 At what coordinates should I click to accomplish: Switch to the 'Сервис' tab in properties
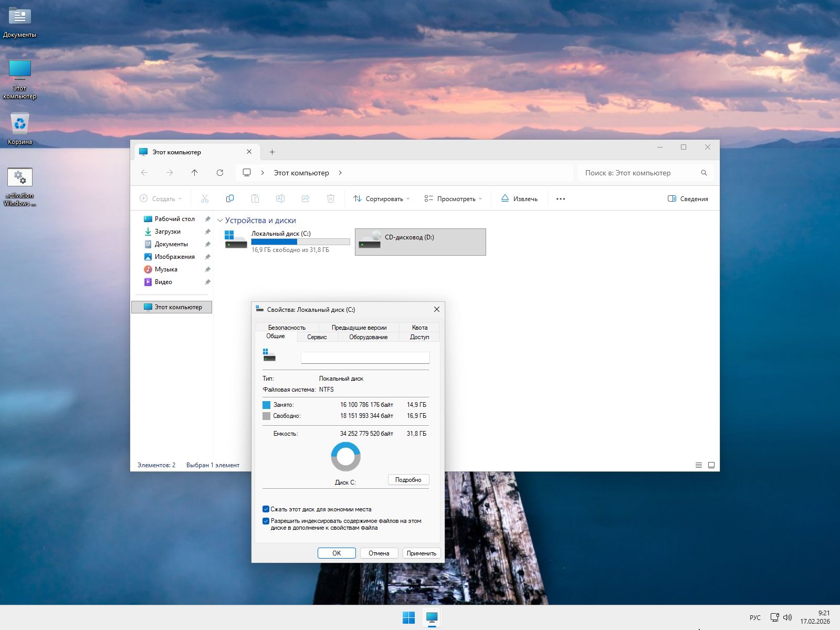pyautogui.click(x=316, y=337)
